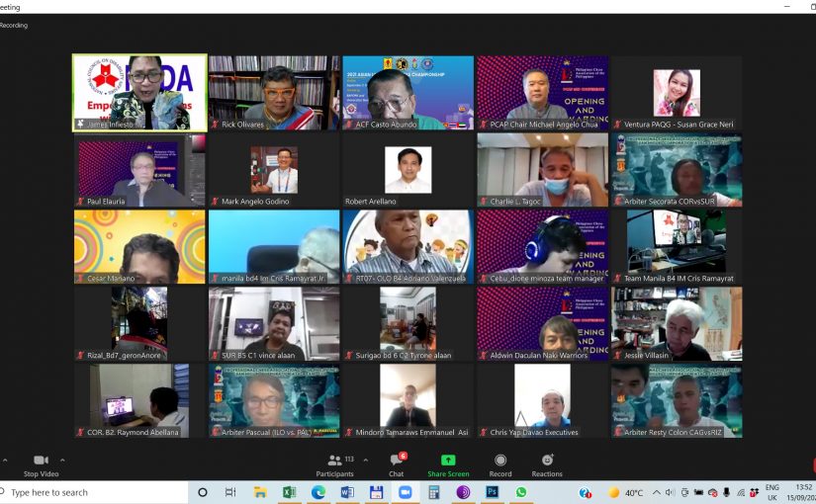Image resolution: width=816 pixels, height=504 pixels.
Task: Open the Participants list
Action: [334, 463]
